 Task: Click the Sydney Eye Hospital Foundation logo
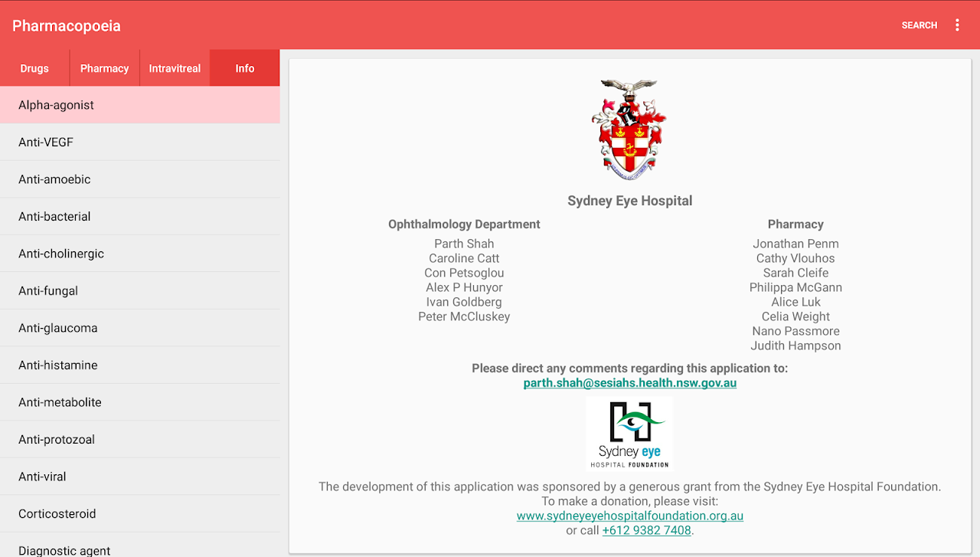tap(629, 433)
